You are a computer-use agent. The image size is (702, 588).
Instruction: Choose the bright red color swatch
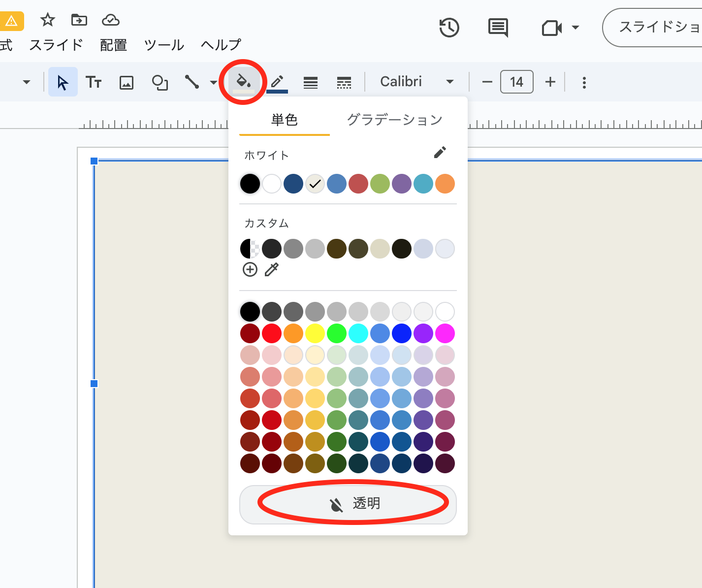coord(272,333)
